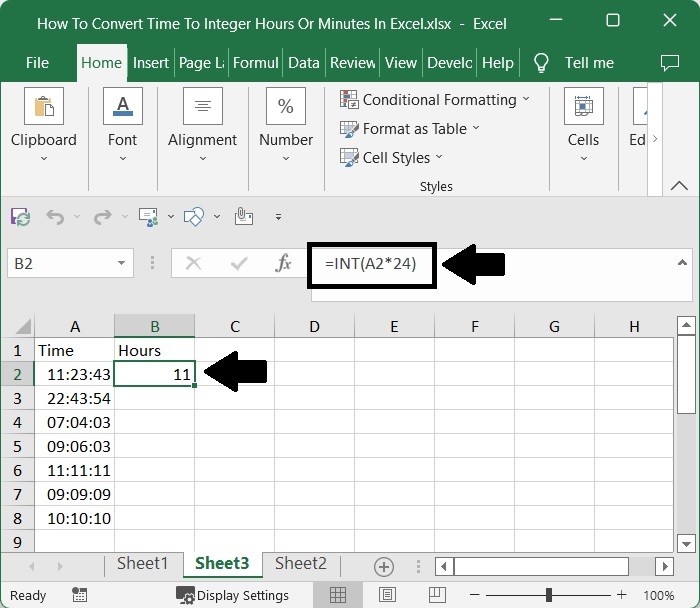This screenshot has height=608, width=700.
Task: Click the AutoSave icon in quick access toolbar
Action: tap(20, 216)
